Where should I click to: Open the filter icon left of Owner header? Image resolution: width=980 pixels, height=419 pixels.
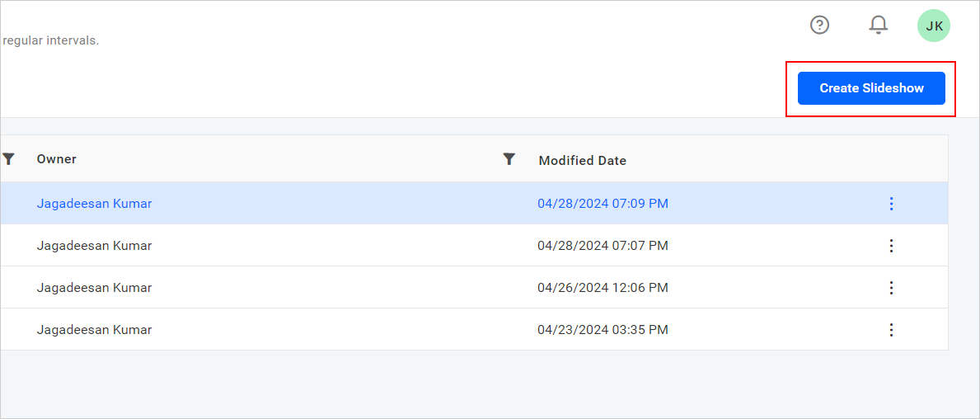(x=8, y=159)
